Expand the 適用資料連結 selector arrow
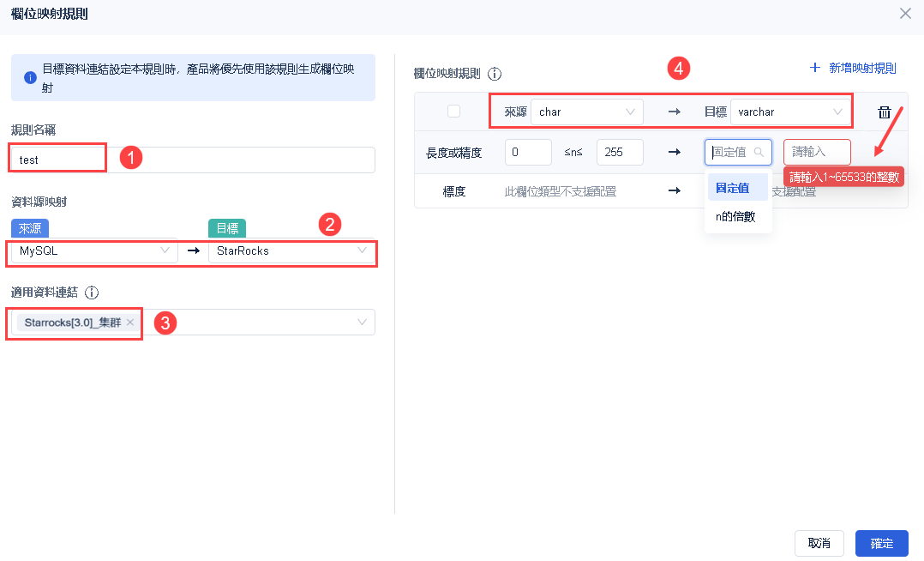Viewport: 924px width, 561px height. [x=363, y=323]
